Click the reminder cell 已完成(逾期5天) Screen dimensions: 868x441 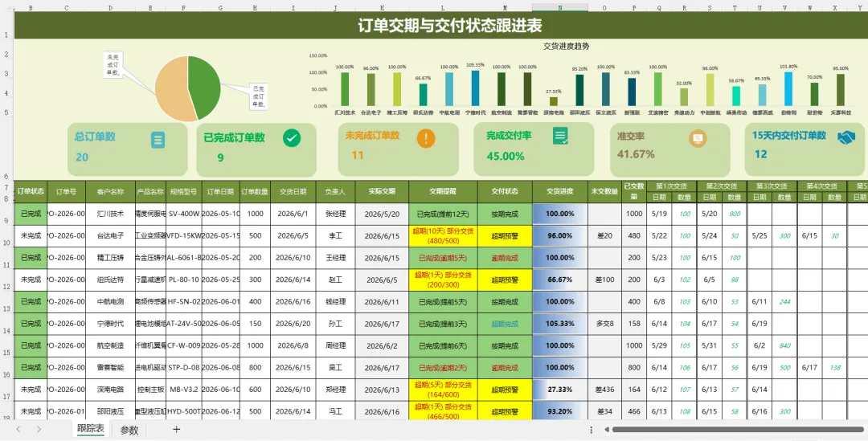[443, 258]
